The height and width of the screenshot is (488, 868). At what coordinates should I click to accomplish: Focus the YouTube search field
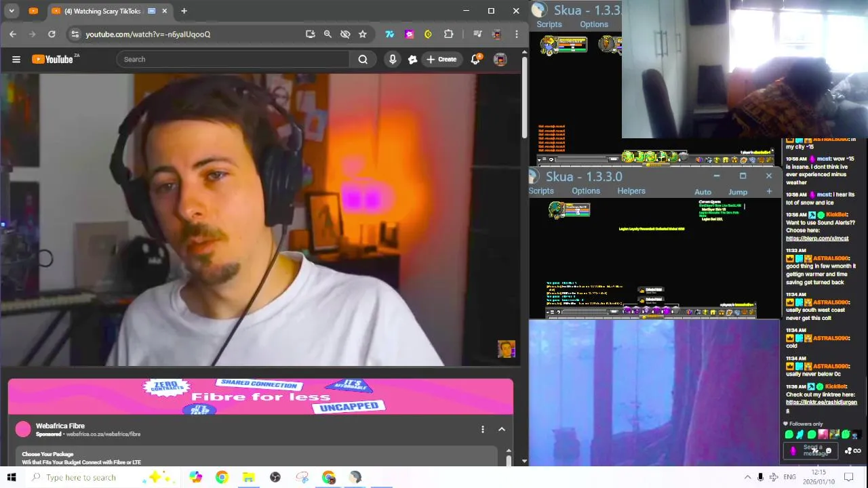click(x=233, y=59)
